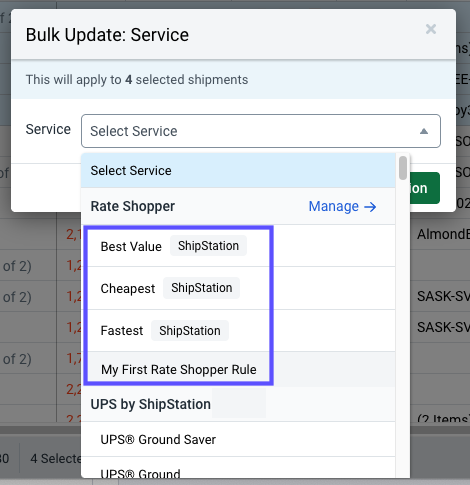Click the ShipStation badge beside Best Value

point(208,246)
